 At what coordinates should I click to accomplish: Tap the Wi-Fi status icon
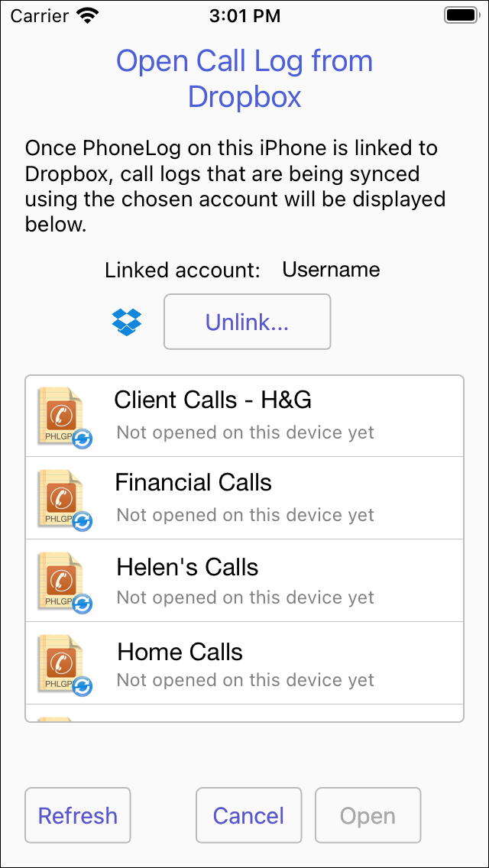click(86, 16)
